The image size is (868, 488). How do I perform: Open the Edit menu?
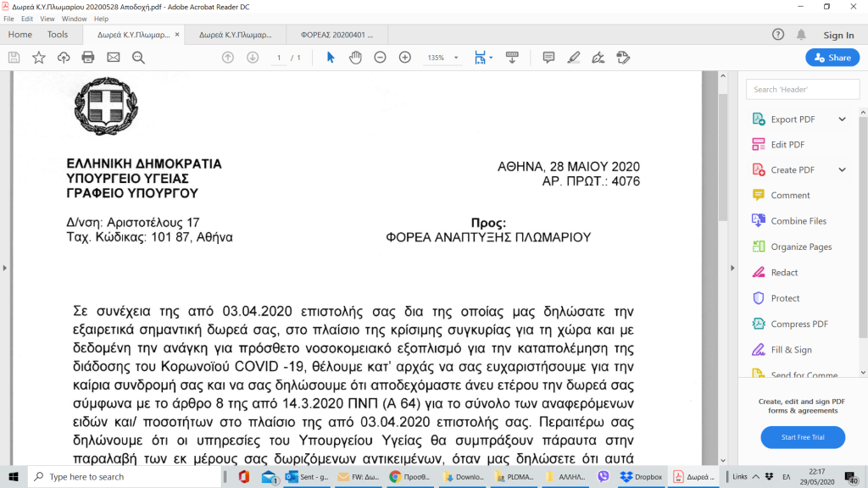(x=27, y=19)
